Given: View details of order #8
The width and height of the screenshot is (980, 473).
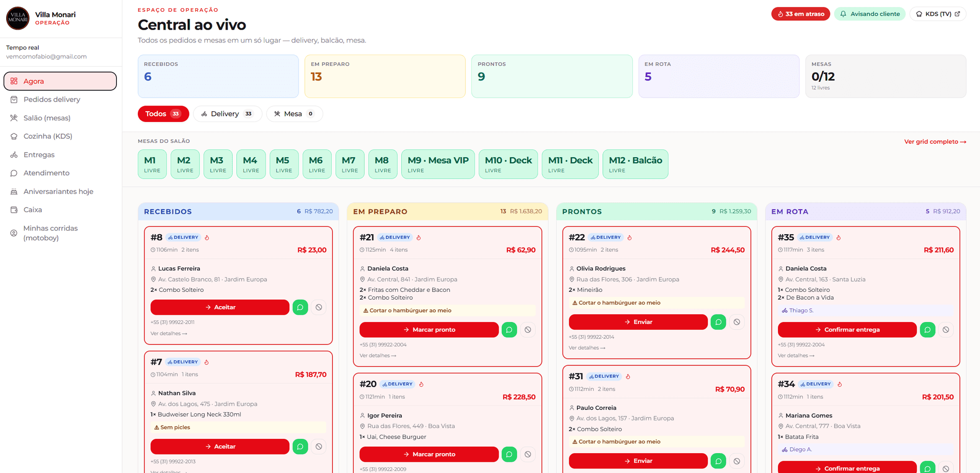Looking at the screenshot, I should pyautogui.click(x=169, y=334).
